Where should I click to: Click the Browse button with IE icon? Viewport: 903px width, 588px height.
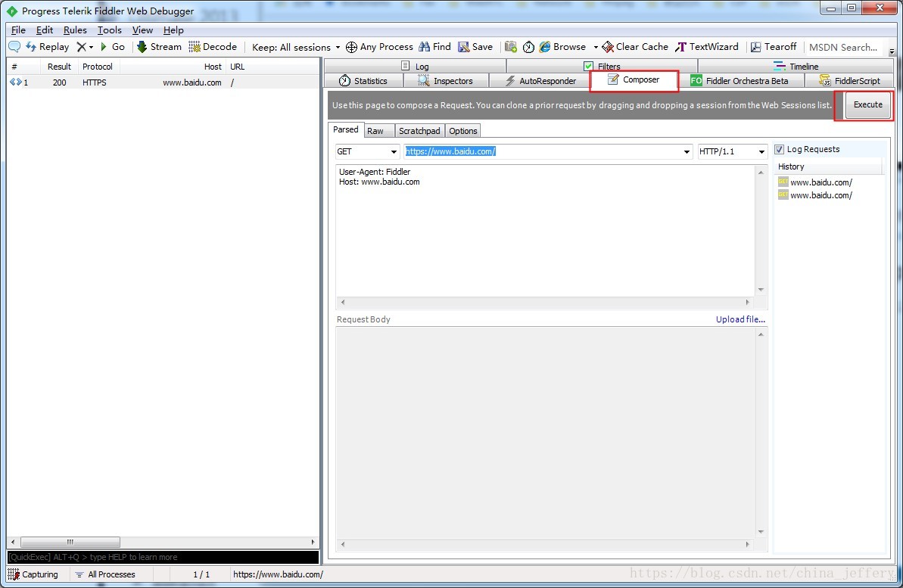562,47
